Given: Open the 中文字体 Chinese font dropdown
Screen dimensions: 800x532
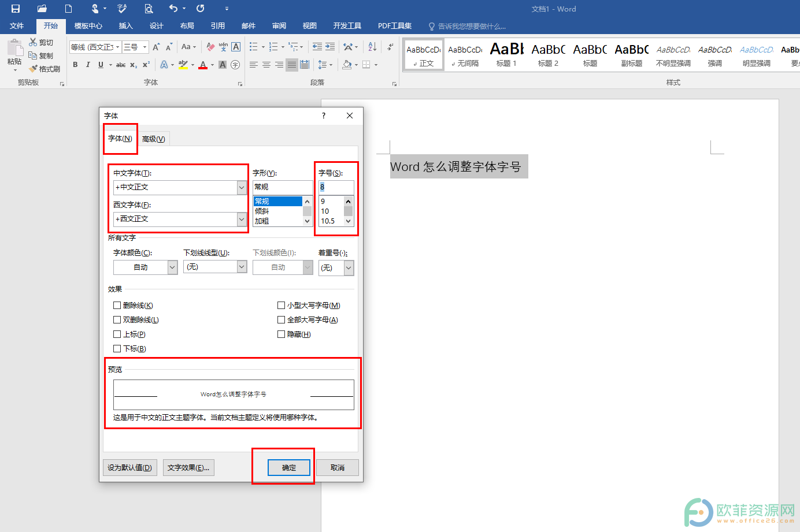Looking at the screenshot, I should pos(242,187).
